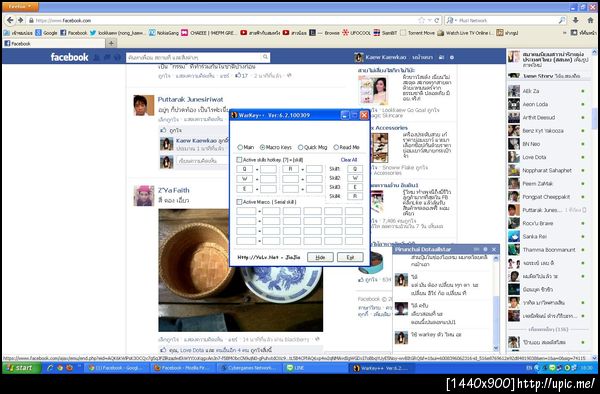This screenshot has height=394, width=600.
Task: Click the Skill1 key field
Action: click(355, 169)
